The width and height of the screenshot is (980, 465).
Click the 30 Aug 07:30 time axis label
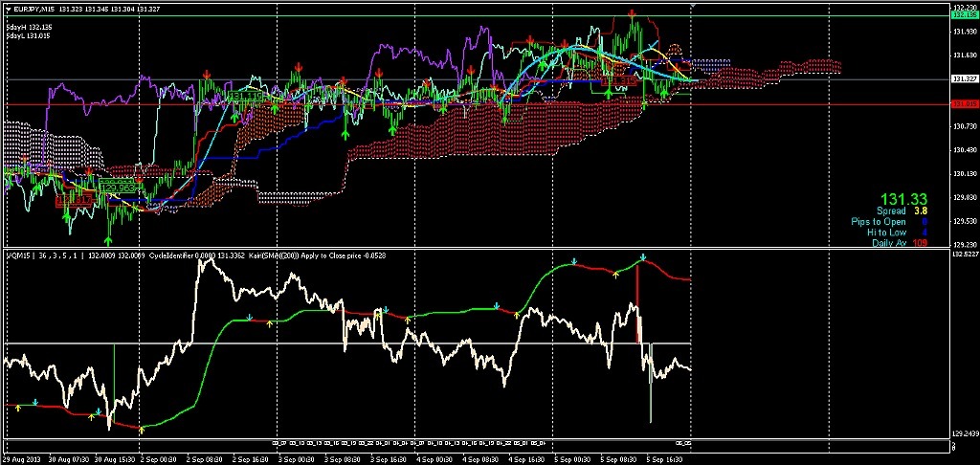[x=71, y=458]
